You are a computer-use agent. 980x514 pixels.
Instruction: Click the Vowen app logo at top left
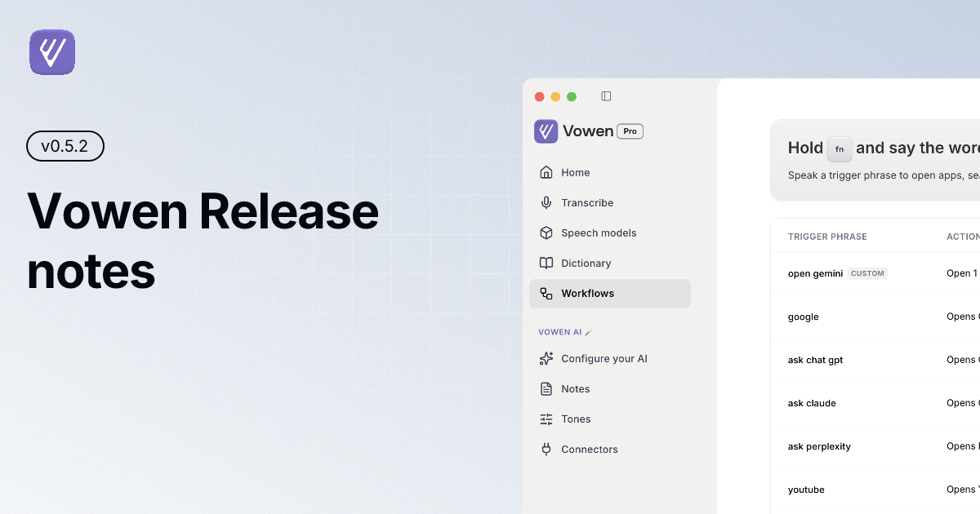pos(52,52)
